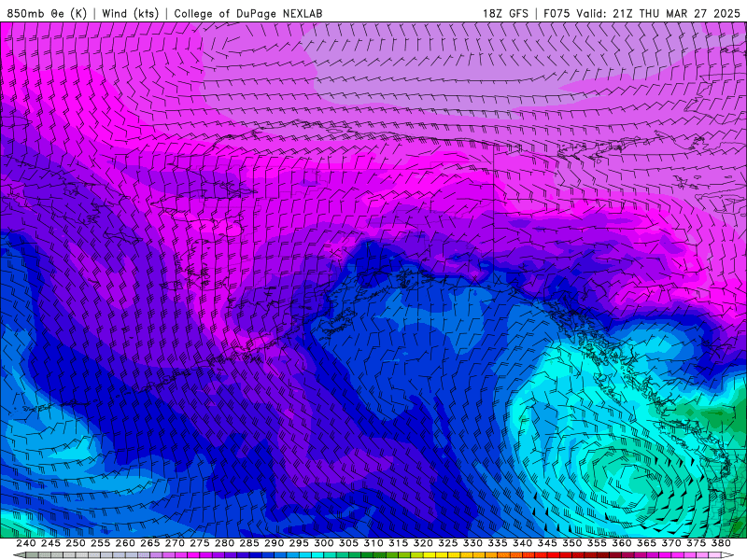The height and width of the screenshot is (560, 747).
Task: Select the "18Z GFS" model run label
Action: pyautogui.click(x=505, y=13)
